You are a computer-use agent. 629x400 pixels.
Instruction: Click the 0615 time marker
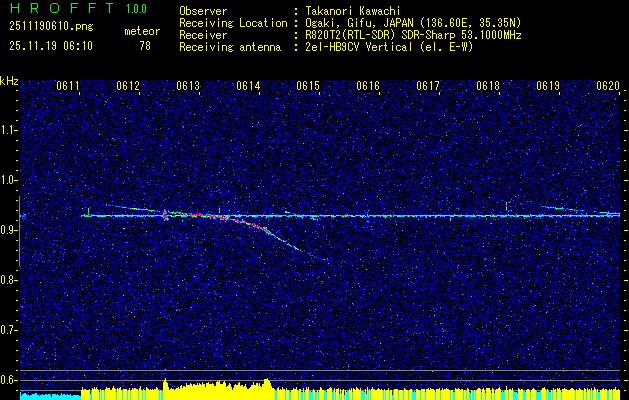(308, 85)
